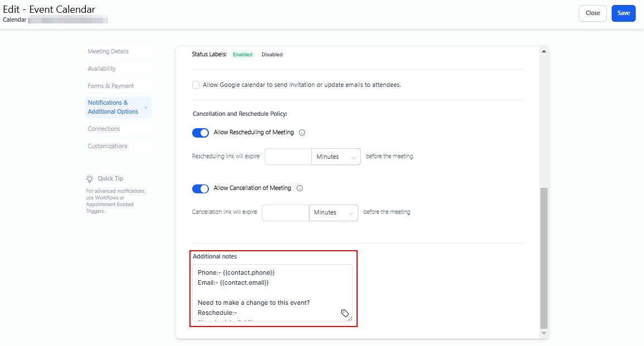This screenshot has width=644, height=346.
Task: Open the Connections section
Action: pos(104,129)
